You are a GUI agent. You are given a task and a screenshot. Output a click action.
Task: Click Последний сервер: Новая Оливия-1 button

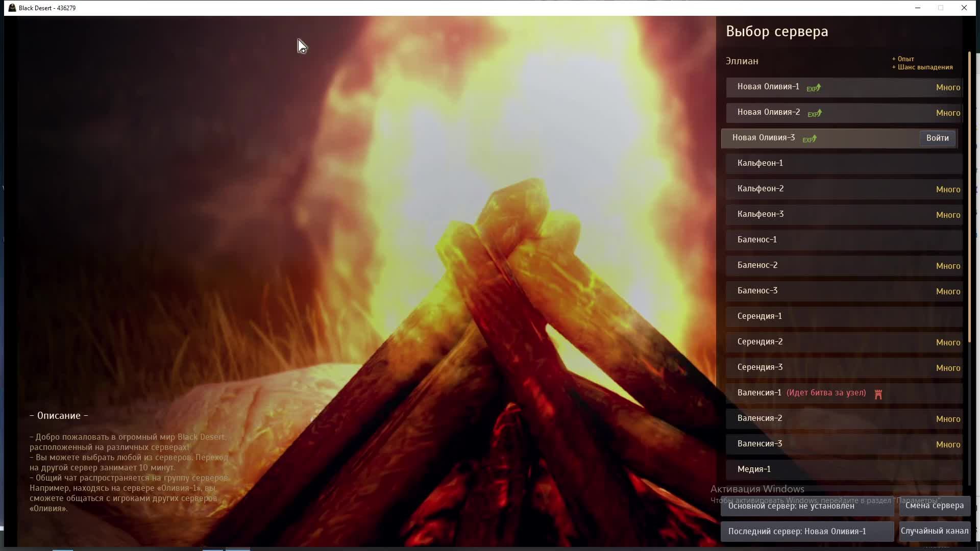pos(807,531)
